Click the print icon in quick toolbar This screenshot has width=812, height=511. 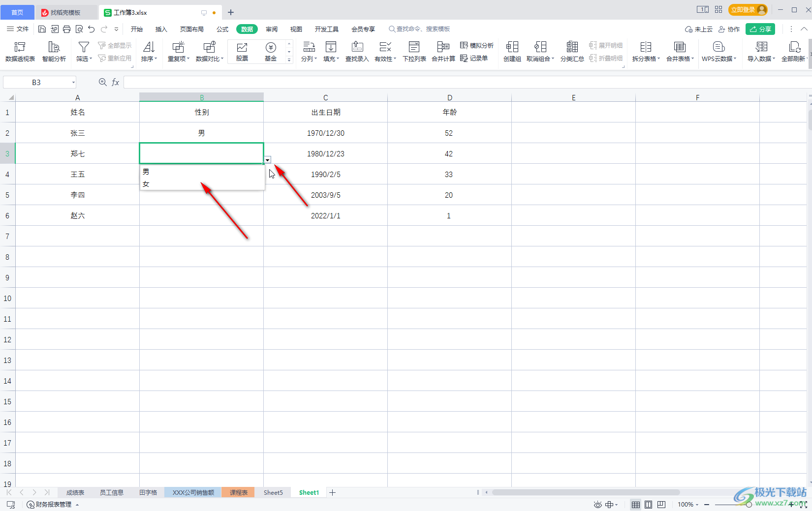click(67, 29)
